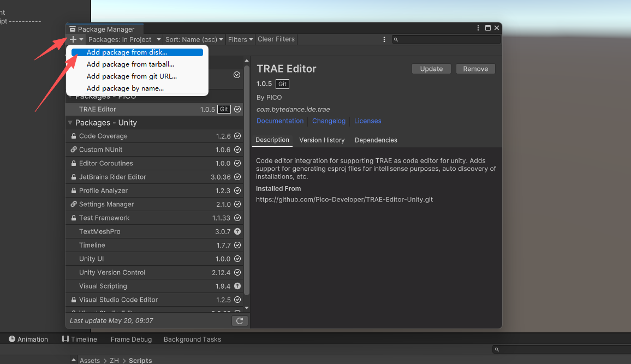
Task: Click installed checkmark on Unity UI row
Action: [237, 259]
